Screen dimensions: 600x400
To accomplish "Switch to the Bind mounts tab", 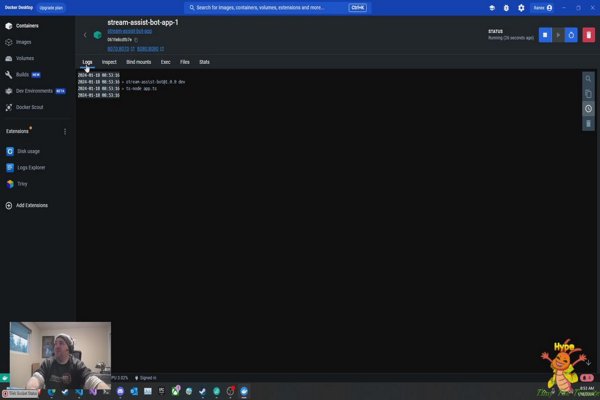I will [139, 62].
